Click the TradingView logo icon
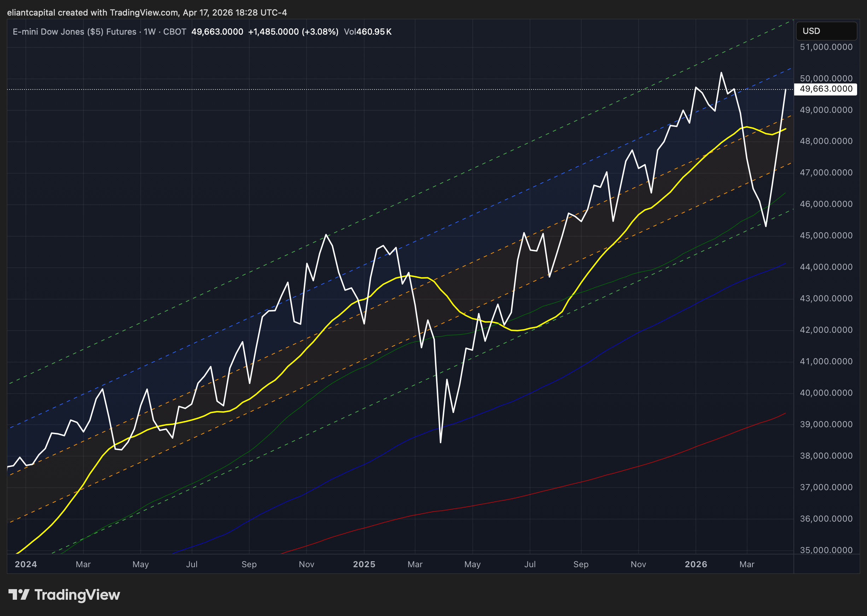Image resolution: width=867 pixels, height=616 pixels. point(19,594)
